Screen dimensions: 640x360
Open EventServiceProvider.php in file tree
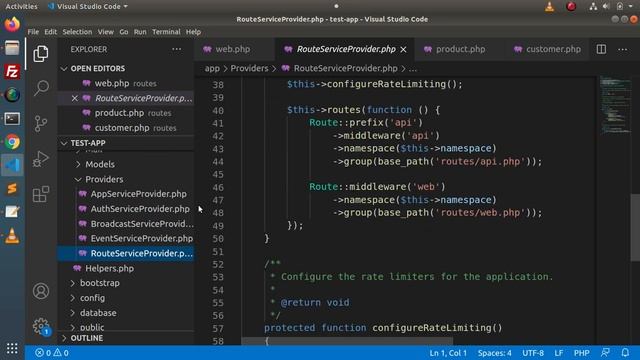126,238
